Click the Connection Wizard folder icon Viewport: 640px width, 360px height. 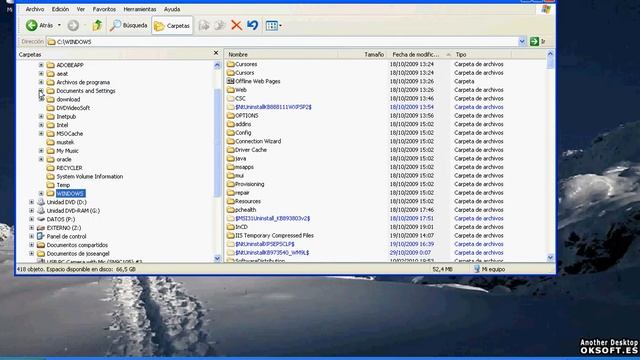point(231,141)
